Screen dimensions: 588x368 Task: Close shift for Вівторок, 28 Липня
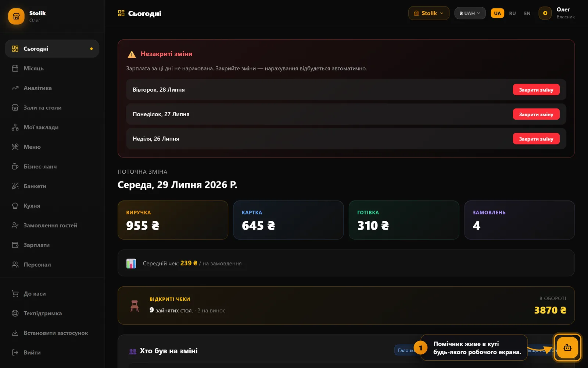pyautogui.click(x=536, y=90)
